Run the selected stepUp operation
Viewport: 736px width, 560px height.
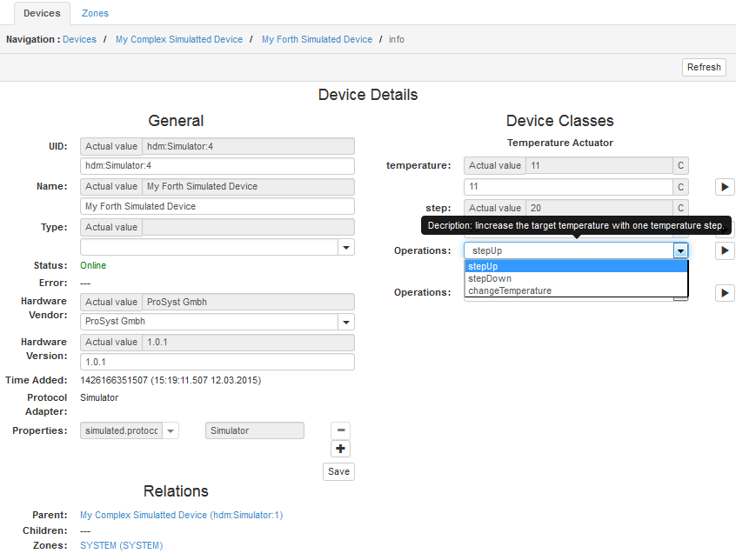[x=724, y=250]
